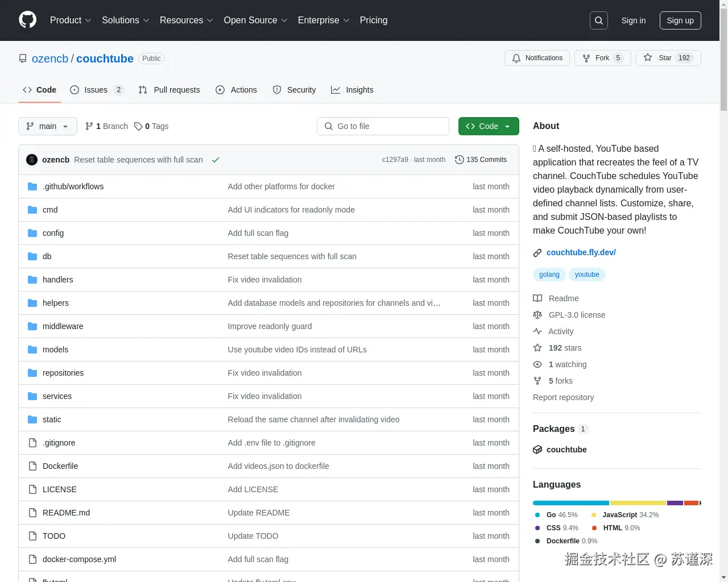Screen dimensions: 728x582
Task: Expand the Resources menu
Action: tap(187, 20)
